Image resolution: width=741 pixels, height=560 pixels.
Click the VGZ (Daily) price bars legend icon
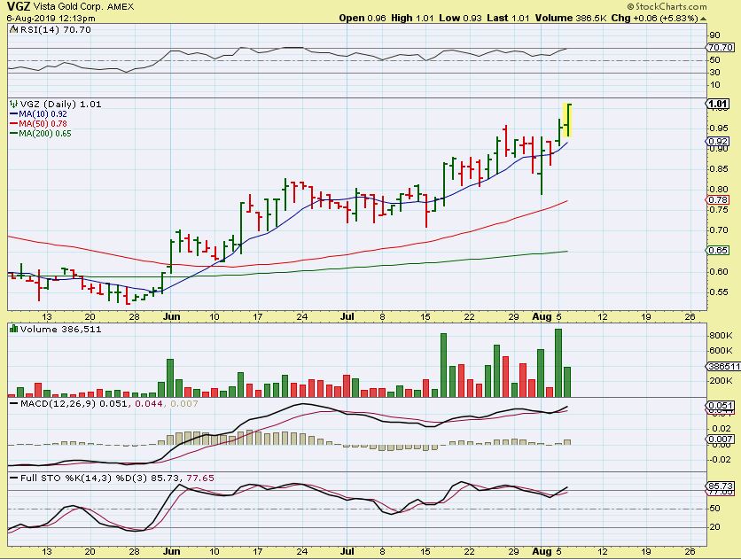tap(13, 104)
